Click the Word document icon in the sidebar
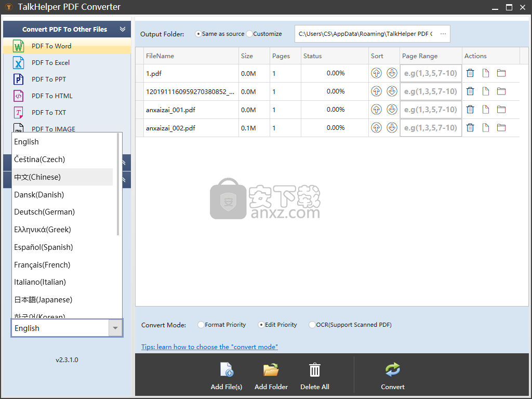The image size is (532, 399). coord(18,46)
